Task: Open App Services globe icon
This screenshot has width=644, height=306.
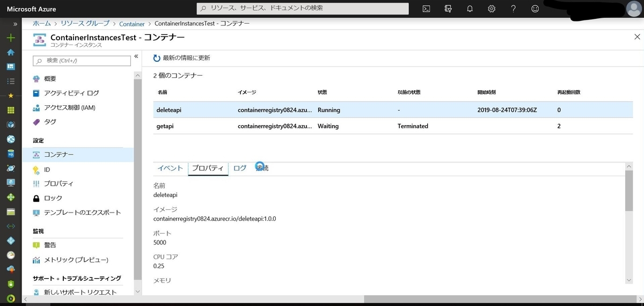Action: [10, 139]
